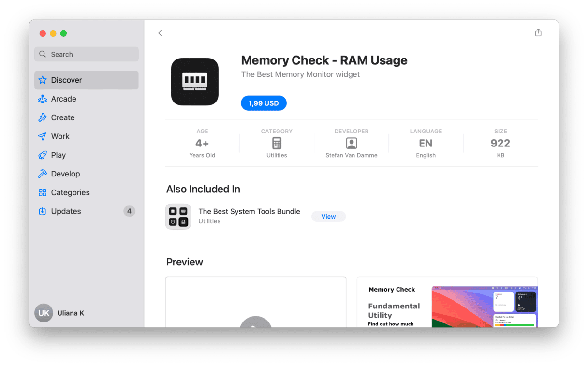Click the search magnifier icon
Viewport: 588px width, 366px height.
[43, 54]
